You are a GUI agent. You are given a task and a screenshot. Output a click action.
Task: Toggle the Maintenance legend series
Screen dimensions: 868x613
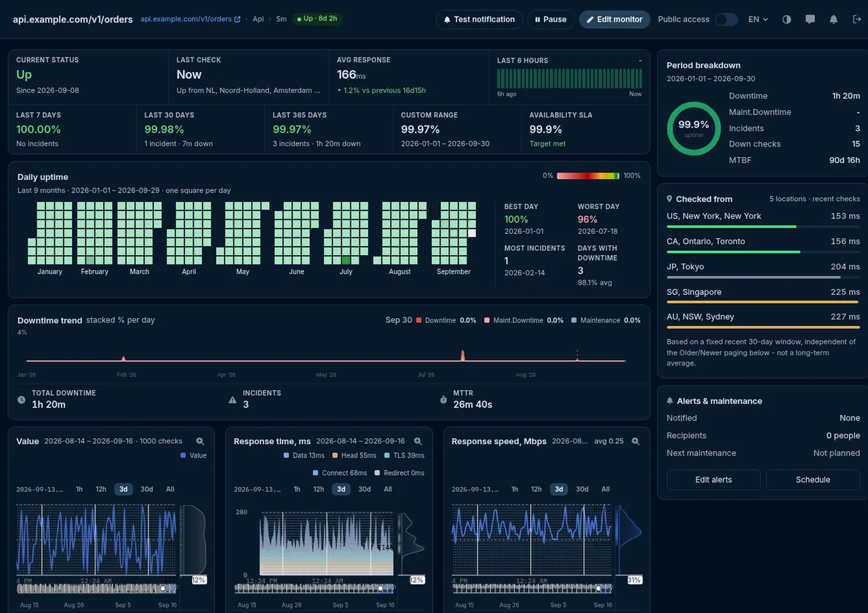606,320
